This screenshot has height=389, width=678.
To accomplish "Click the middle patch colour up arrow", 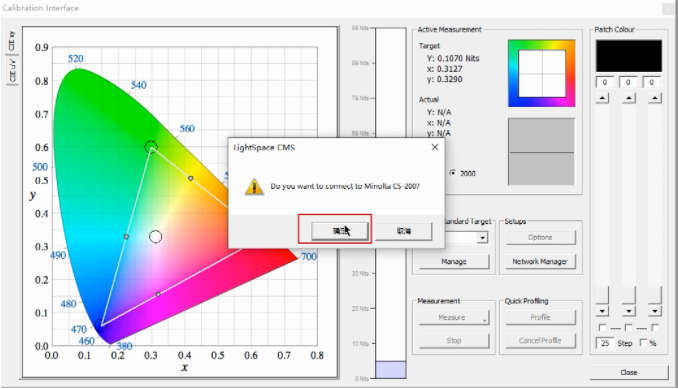I will (628, 98).
